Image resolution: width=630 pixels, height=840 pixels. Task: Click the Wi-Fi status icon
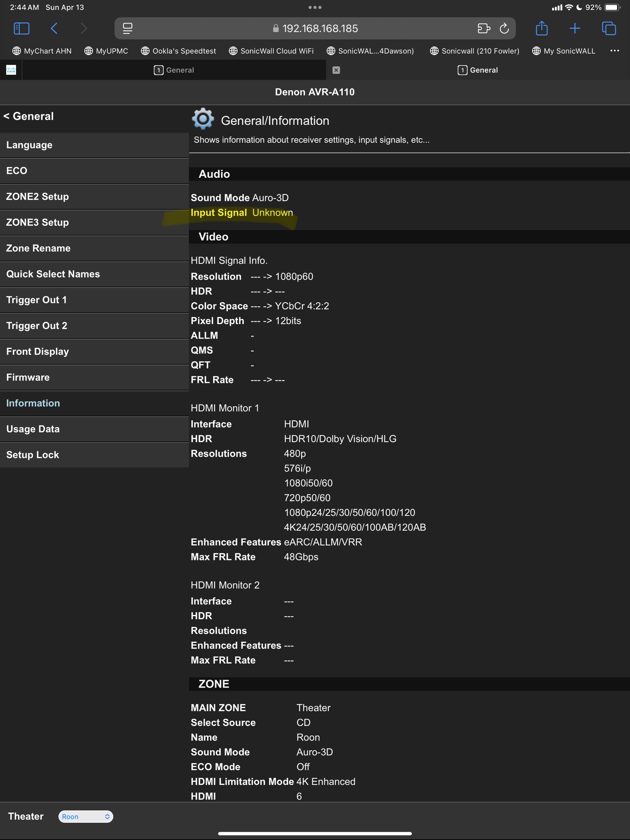[x=569, y=7]
